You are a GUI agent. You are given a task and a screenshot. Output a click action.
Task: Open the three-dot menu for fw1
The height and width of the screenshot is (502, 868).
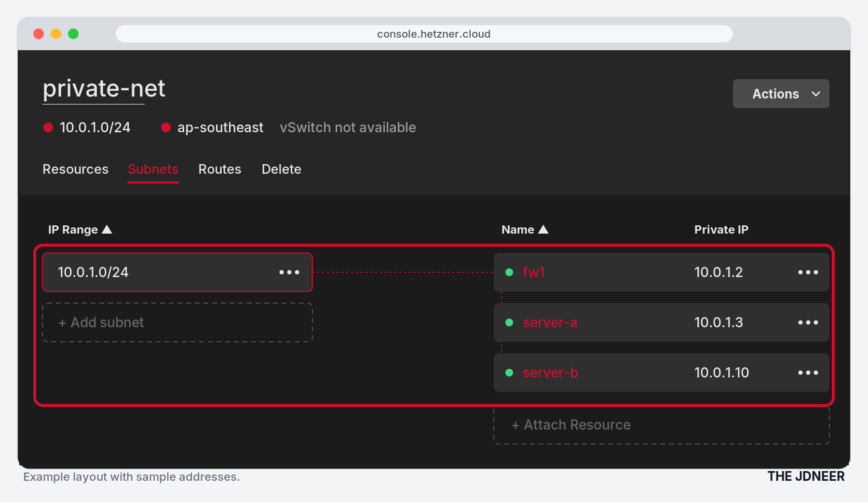[x=808, y=272]
